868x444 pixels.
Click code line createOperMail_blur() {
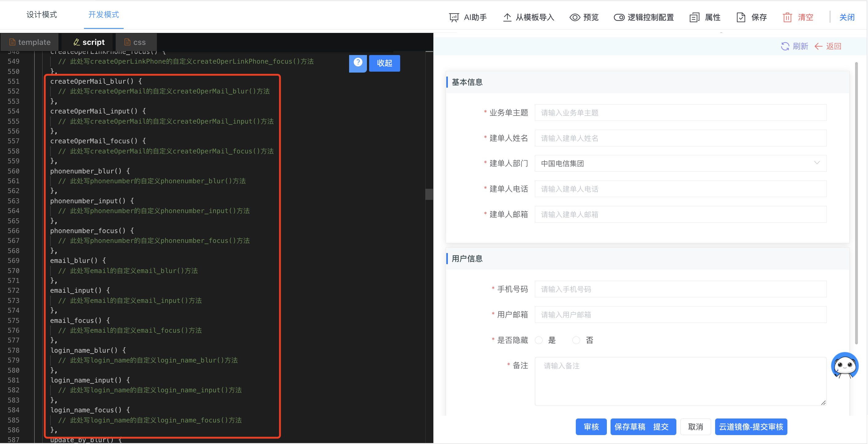96,81
